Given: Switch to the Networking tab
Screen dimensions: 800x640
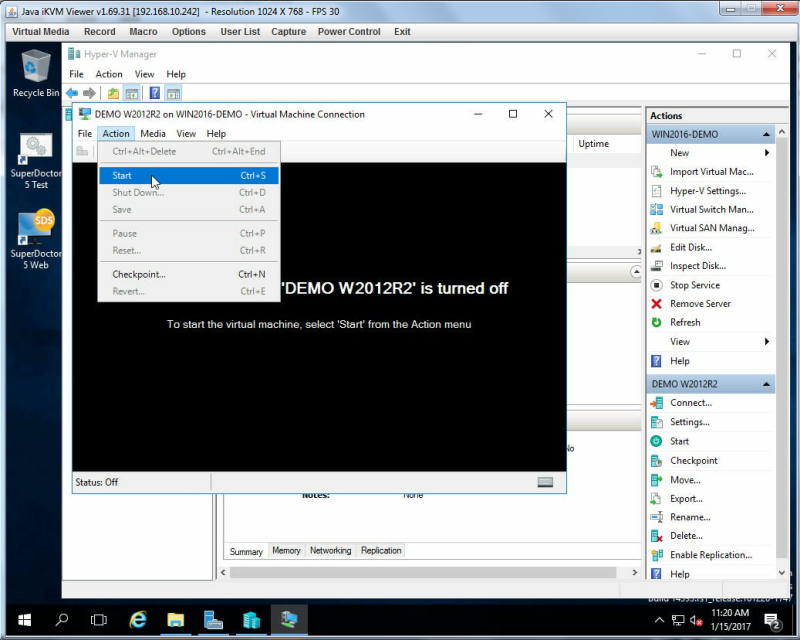Looking at the screenshot, I should click(331, 551).
